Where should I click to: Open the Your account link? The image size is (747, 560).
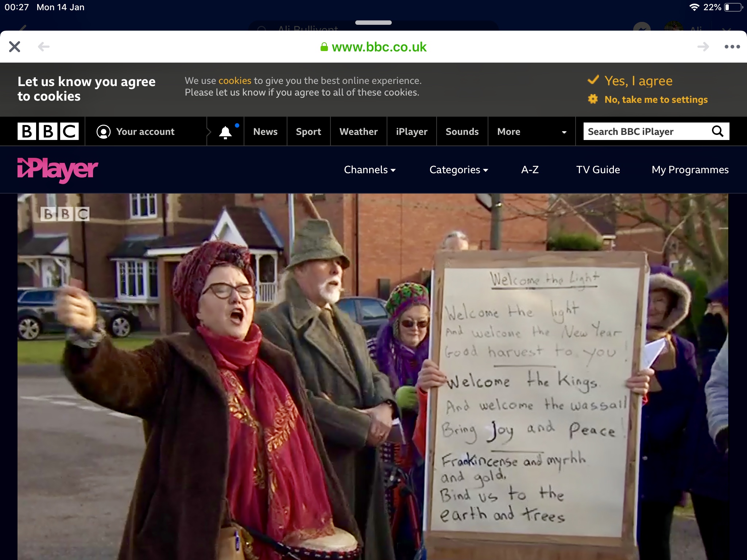(x=145, y=132)
